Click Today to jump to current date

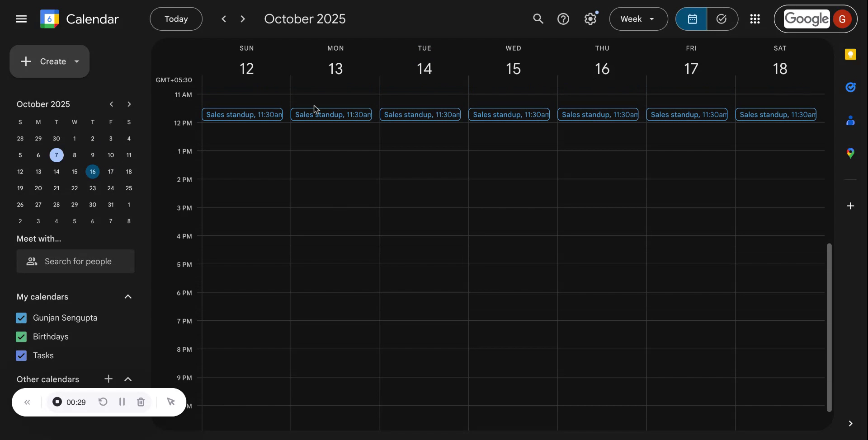(x=176, y=19)
